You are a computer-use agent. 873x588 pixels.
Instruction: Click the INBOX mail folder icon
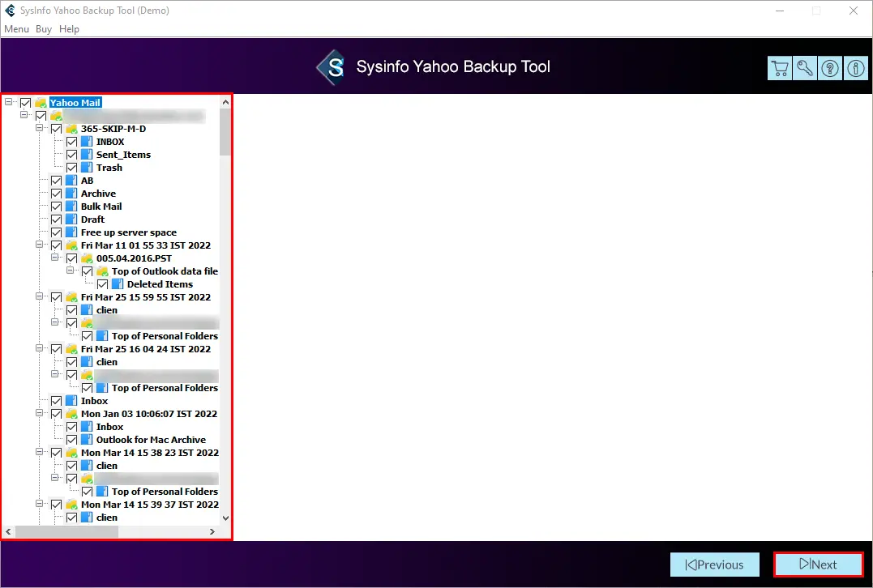click(86, 141)
